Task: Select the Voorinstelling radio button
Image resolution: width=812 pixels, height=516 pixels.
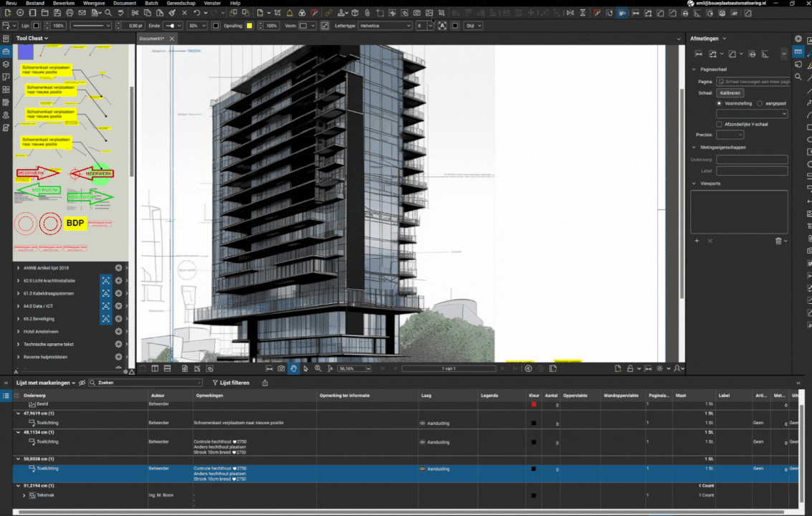Action: (720, 103)
